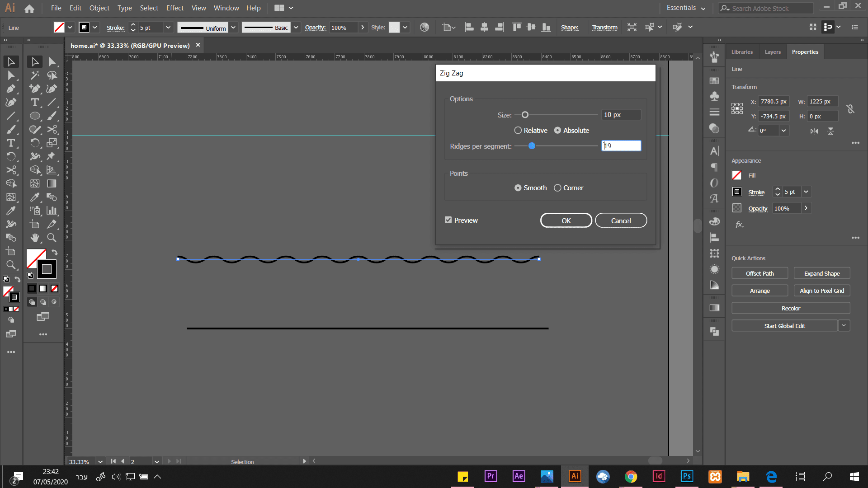The image size is (868, 488).
Task: Uncheck the Preview checkbox
Action: (x=448, y=220)
